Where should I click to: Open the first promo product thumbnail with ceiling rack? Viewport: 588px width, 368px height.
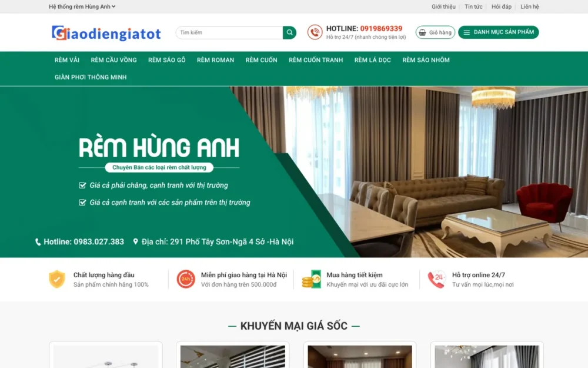[x=106, y=356]
